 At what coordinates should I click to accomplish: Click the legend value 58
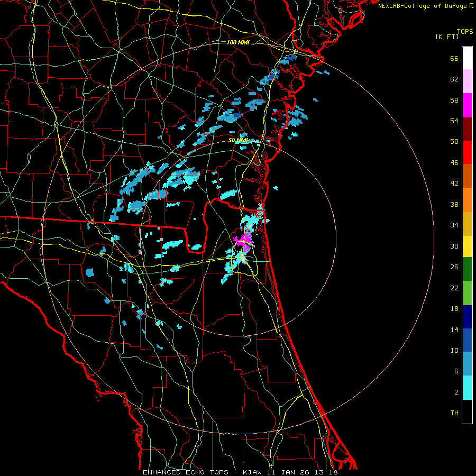pyautogui.click(x=454, y=100)
